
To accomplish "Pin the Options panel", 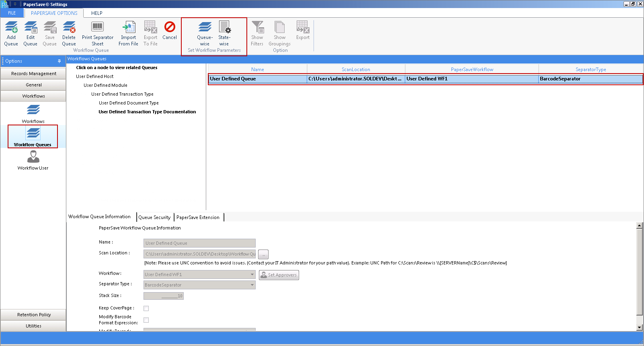I will click(x=59, y=61).
